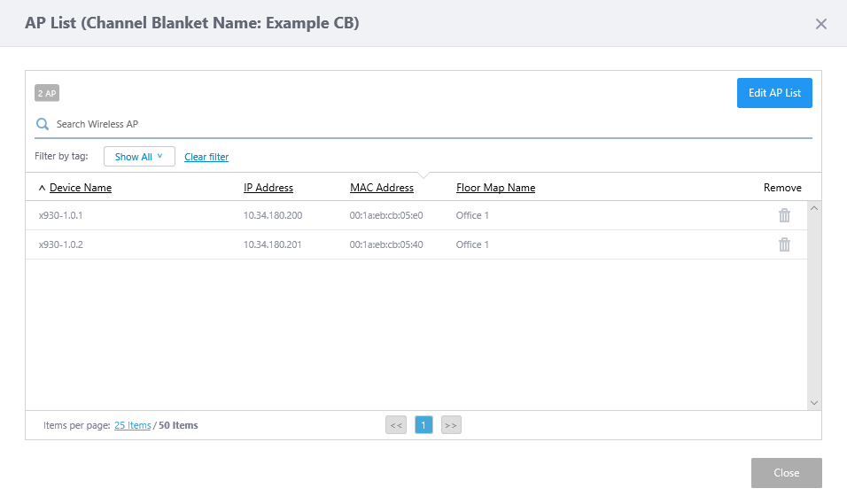Sort by Device Name column

81,188
